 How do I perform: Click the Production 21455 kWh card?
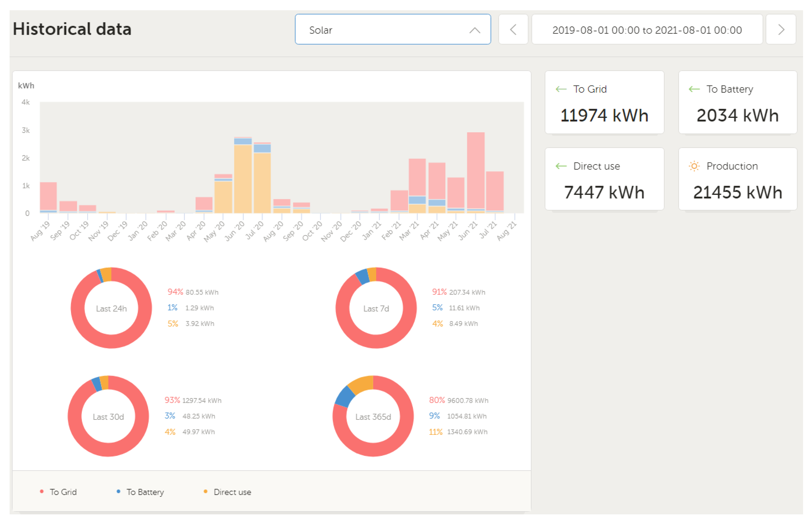(737, 179)
